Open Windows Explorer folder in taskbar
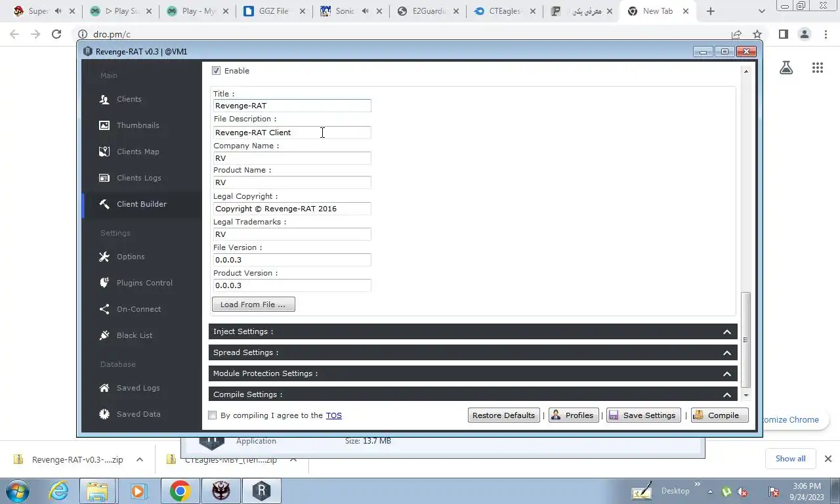 98,491
